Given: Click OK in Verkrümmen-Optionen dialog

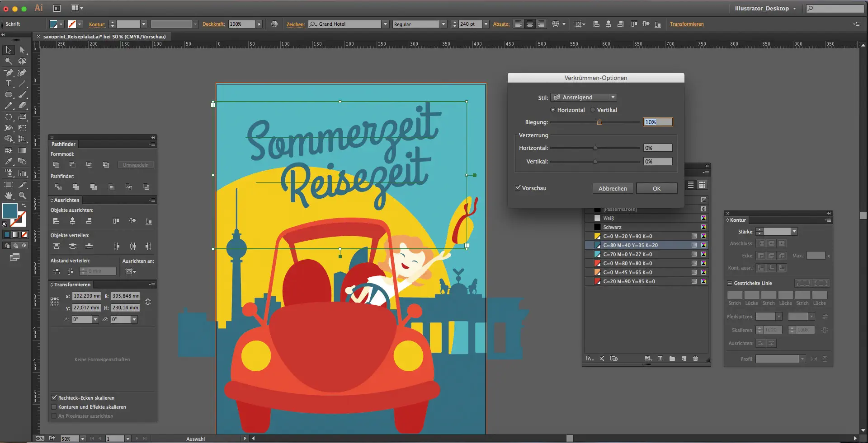Looking at the screenshot, I should click(x=656, y=188).
